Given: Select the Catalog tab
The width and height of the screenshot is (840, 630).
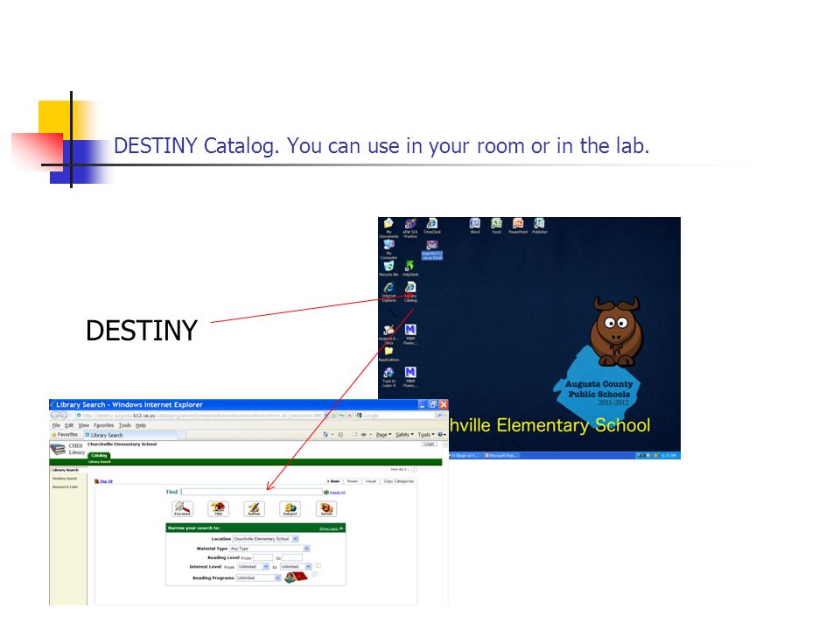Looking at the screenshot, I should point(99,455).
